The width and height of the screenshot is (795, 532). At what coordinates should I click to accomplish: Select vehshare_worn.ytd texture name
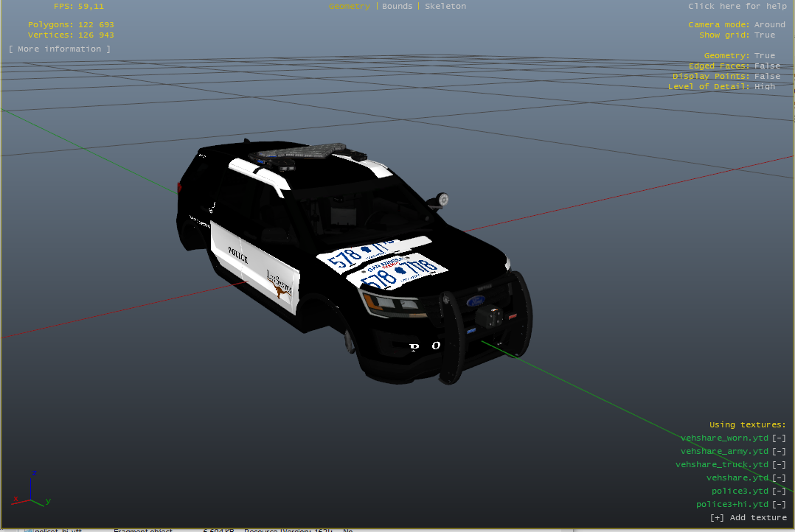coord(724,438)
